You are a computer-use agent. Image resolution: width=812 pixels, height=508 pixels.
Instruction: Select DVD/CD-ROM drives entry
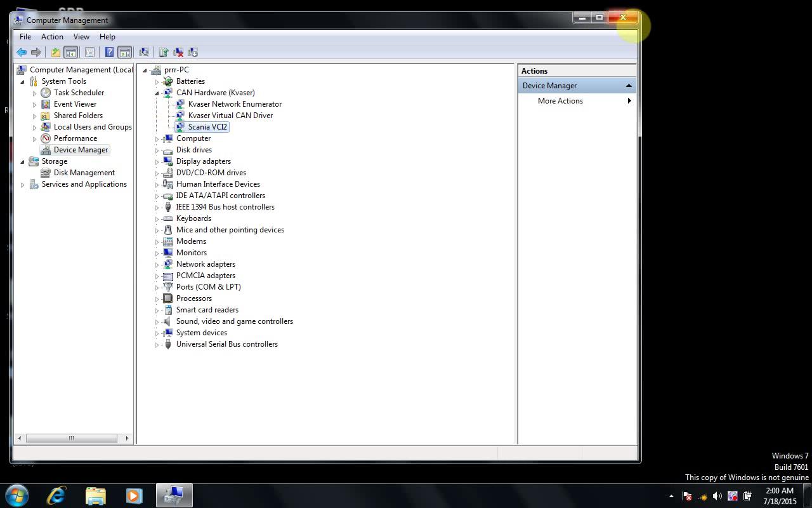tap(211, 173)
